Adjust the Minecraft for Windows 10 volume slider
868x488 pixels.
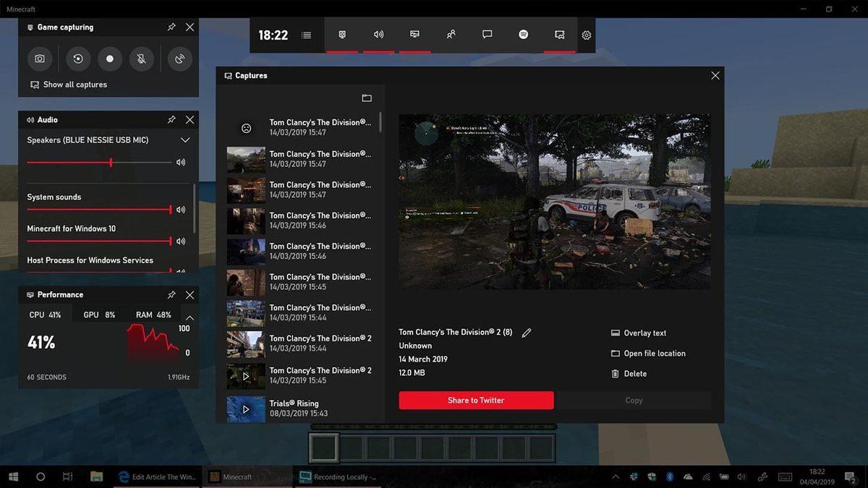coord(171,241)
